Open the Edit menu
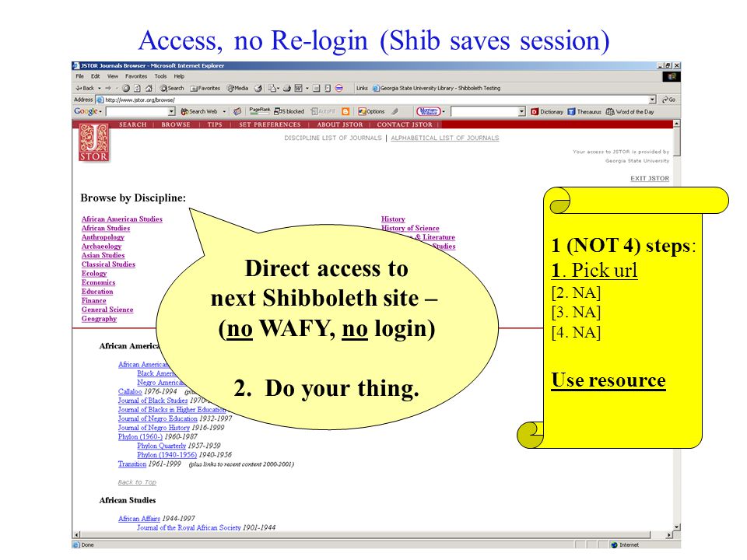The width and height of the screenshot is (747, 560). point(95,76)
